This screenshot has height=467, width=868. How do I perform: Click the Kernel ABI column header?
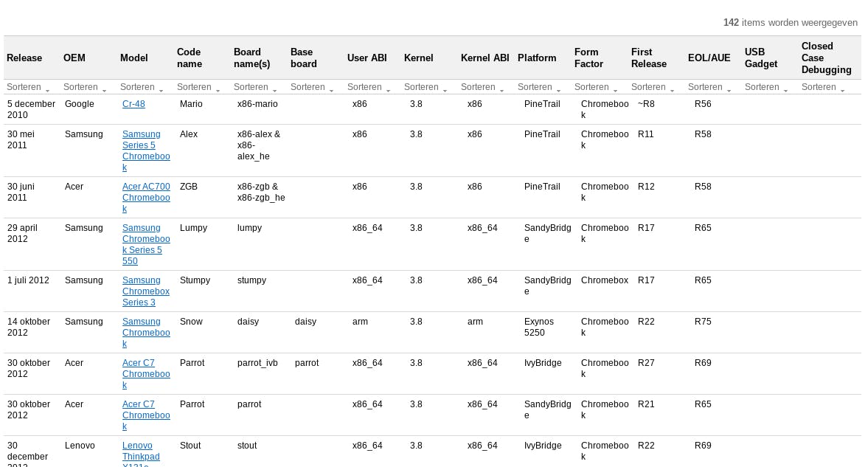pos(485,58)
